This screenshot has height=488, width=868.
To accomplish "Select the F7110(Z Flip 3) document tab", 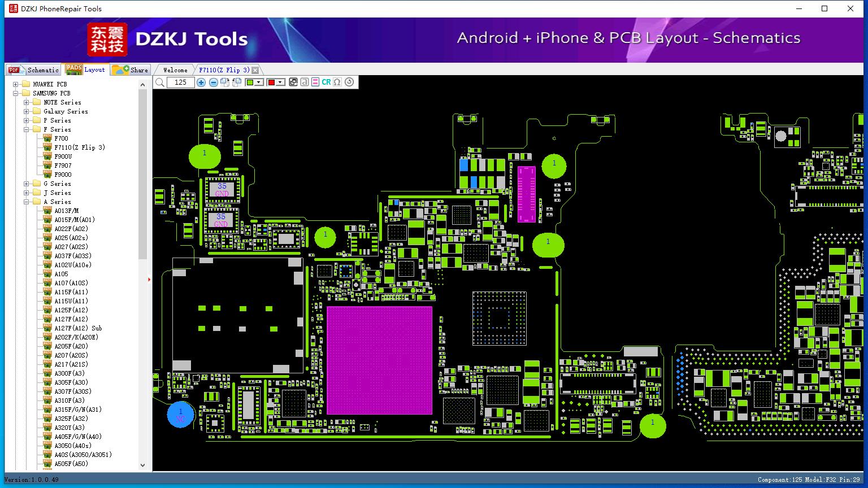I will click(x=224, y=70).
